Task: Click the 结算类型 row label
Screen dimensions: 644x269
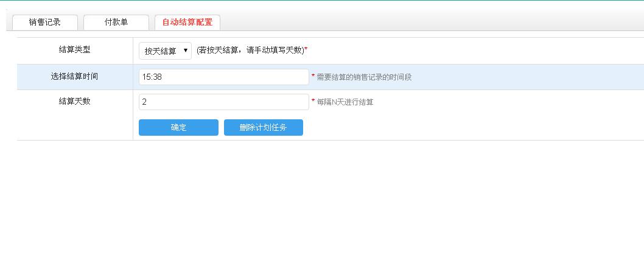Action: tap(74, 50)
